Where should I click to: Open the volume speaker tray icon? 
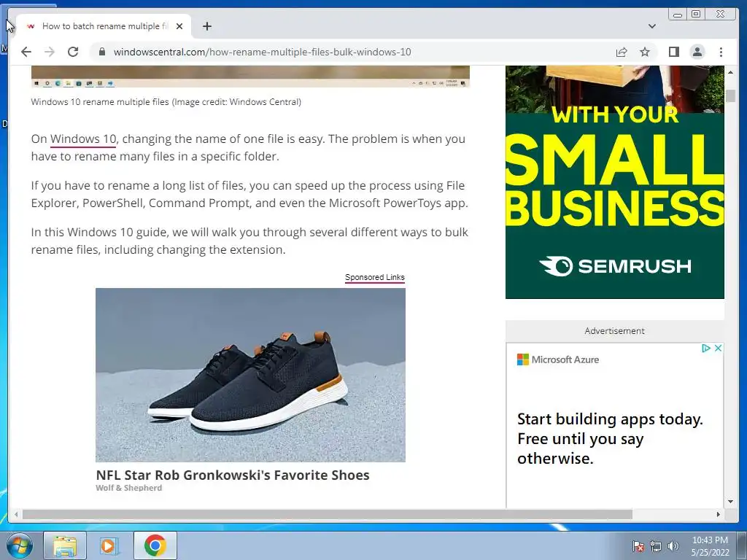click(x=673, y=546)
